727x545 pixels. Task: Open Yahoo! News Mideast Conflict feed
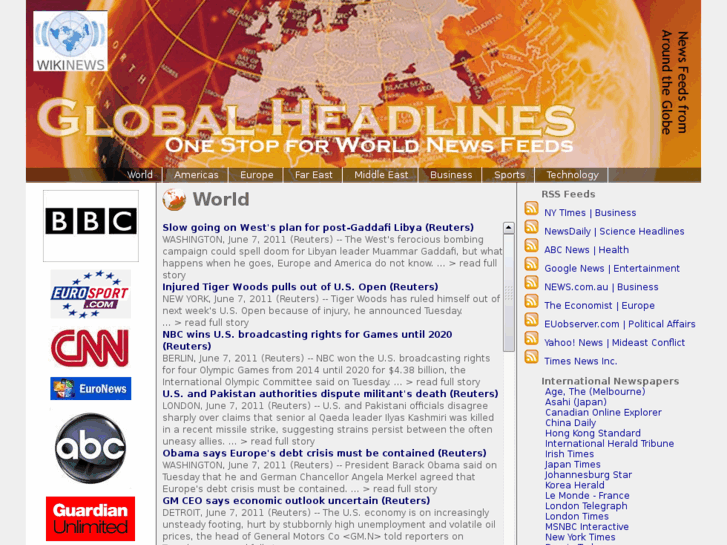tap(614, 343)
